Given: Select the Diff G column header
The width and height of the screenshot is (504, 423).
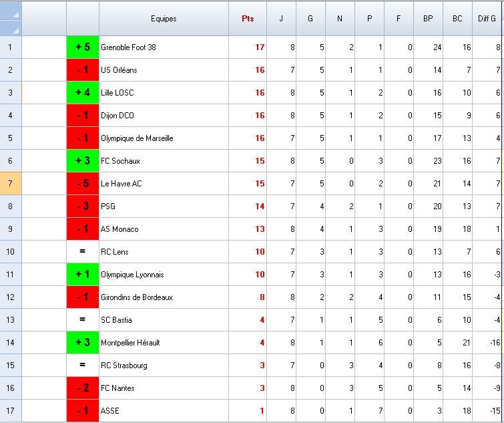Looking at the screenshot, I should pos(487,19).
